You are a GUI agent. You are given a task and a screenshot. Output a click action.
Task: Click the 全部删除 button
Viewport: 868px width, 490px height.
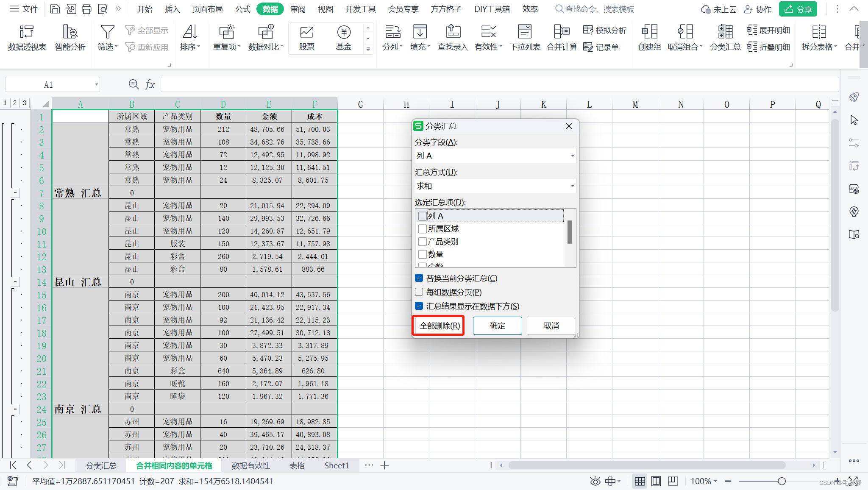(x=439, y=326)
